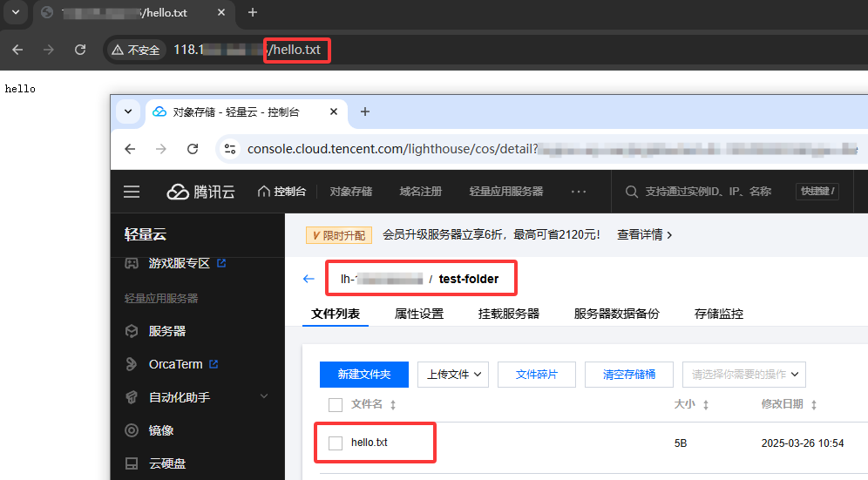
Task: Open 上传文件 dropdown
Action: click(453, 375)
